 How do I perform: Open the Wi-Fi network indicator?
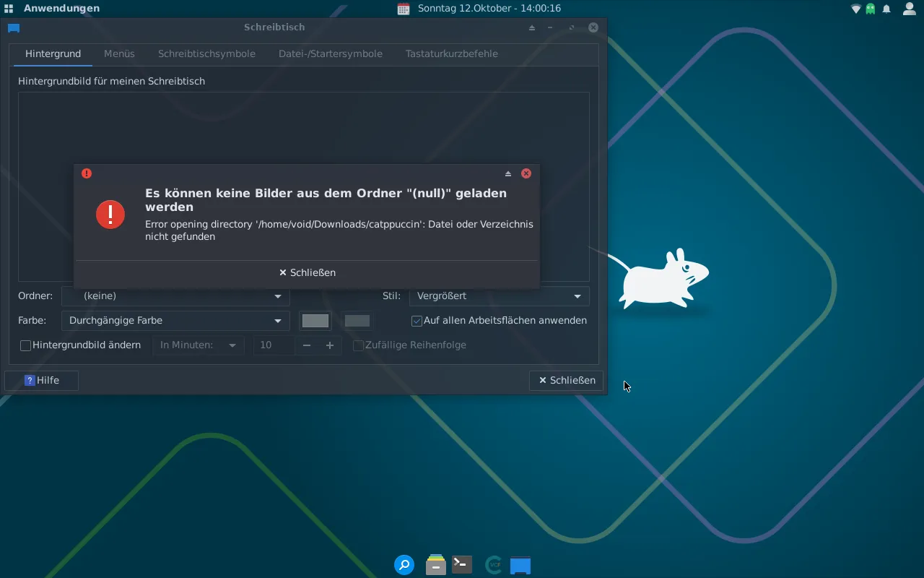click(x=856, y=9)
